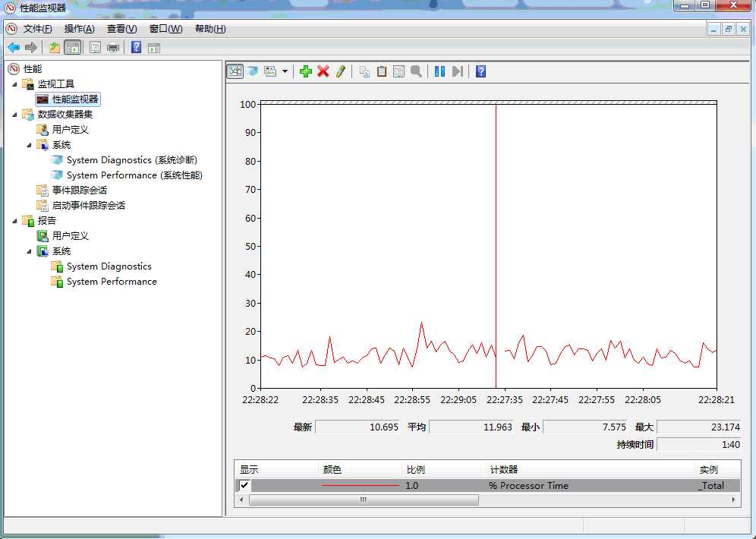Click the Properties icon in the main toolbar
The image size is (756, 539).
pyautogui.click(x=95, y=47)
